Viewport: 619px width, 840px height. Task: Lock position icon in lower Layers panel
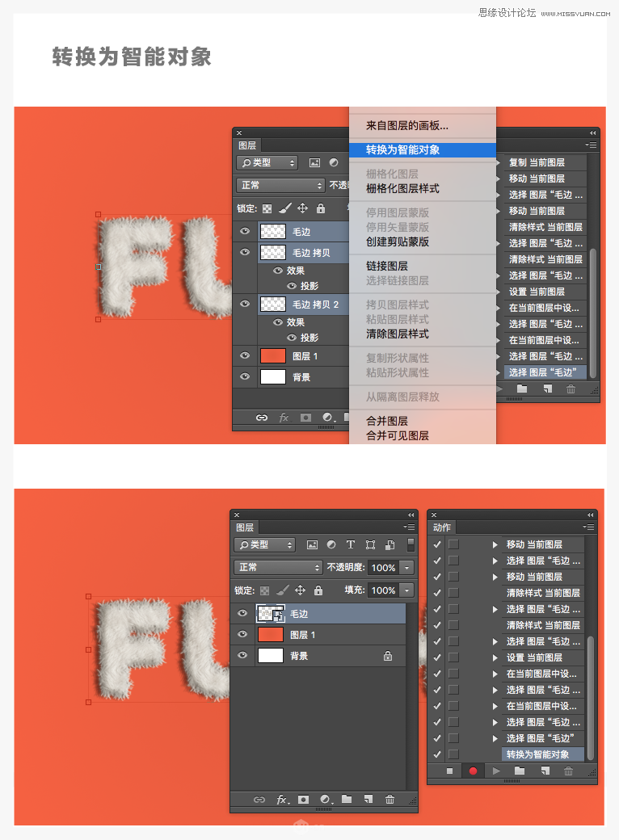coord(300,590)
